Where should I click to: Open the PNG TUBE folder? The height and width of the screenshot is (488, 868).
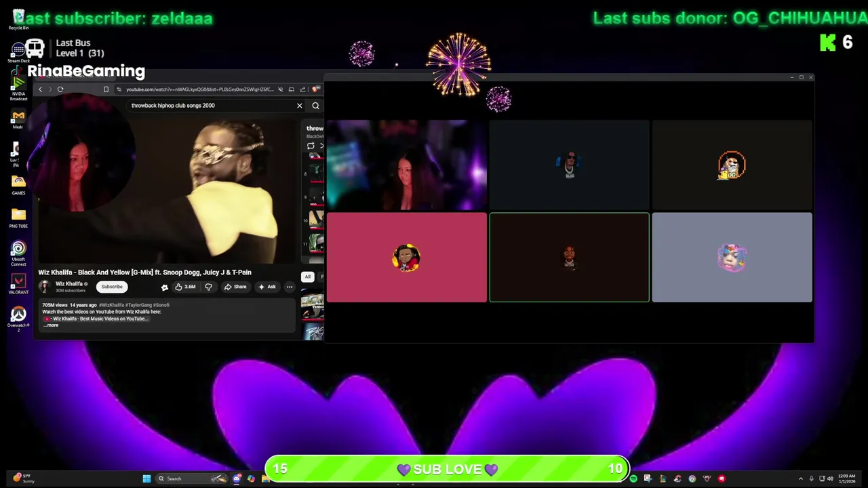(18, 218)
